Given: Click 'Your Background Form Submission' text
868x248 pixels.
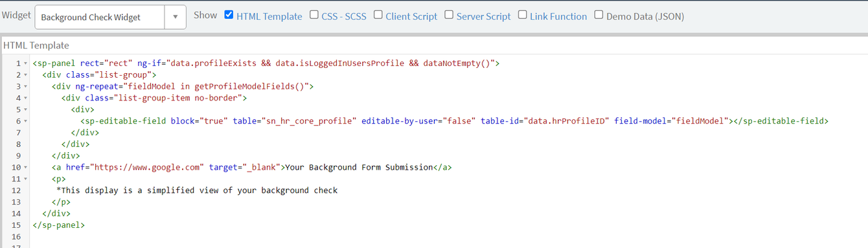Looking at the screenshot, I should pos(359,167).
